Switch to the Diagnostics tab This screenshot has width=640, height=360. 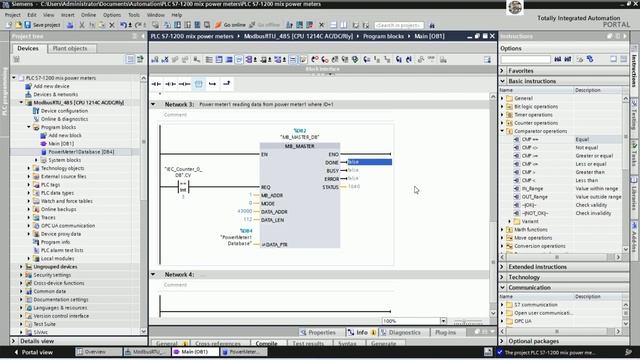tap(400, 332)
